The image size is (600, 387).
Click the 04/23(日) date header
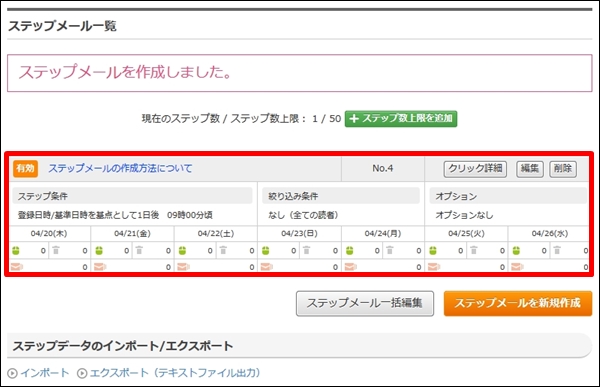point(299,234)
